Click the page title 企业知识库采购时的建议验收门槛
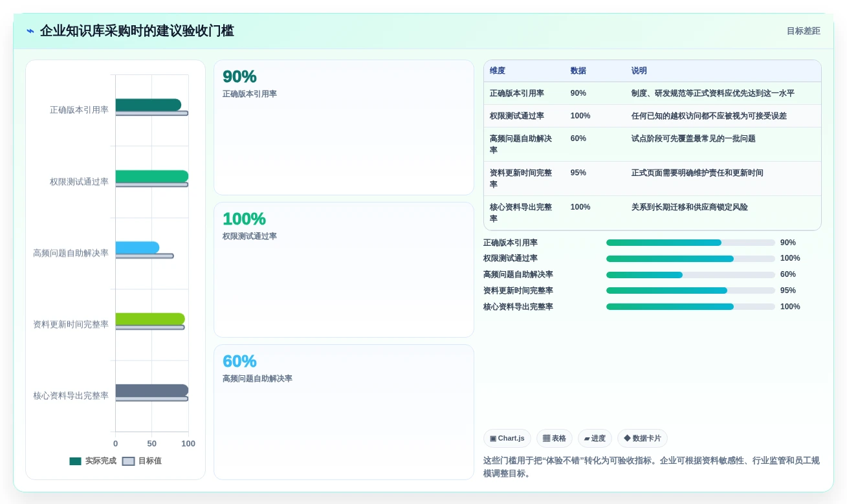Image resolution: width=847 pixels, height=504 pixels. click(137, 31)
